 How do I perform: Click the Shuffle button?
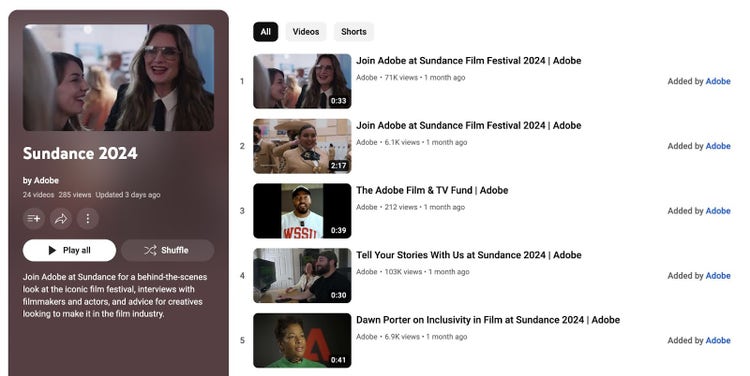click(167, 250)
